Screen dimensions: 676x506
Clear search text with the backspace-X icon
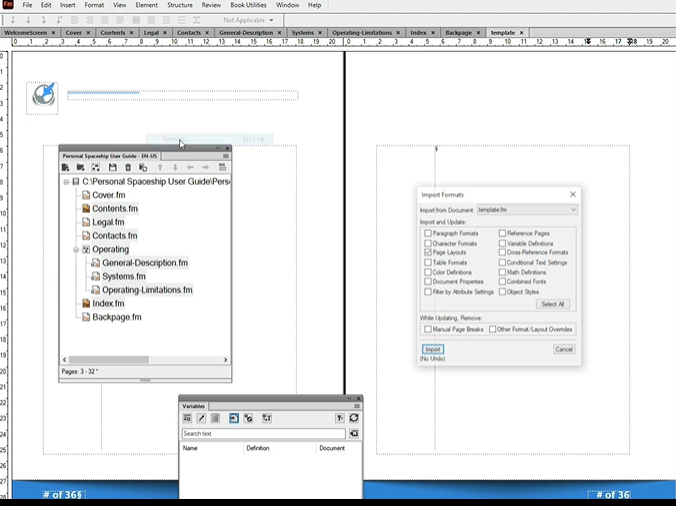pos(354,433)
